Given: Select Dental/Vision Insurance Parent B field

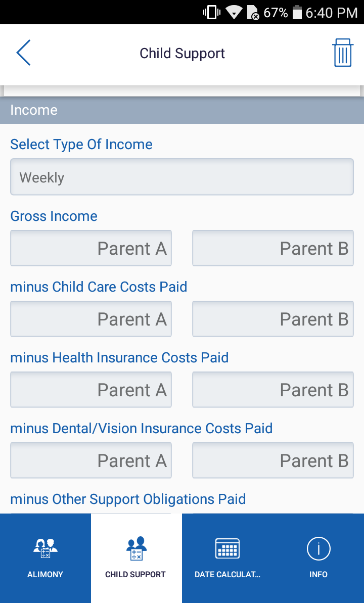Looking at the screenshot, I should click(272, 460).
